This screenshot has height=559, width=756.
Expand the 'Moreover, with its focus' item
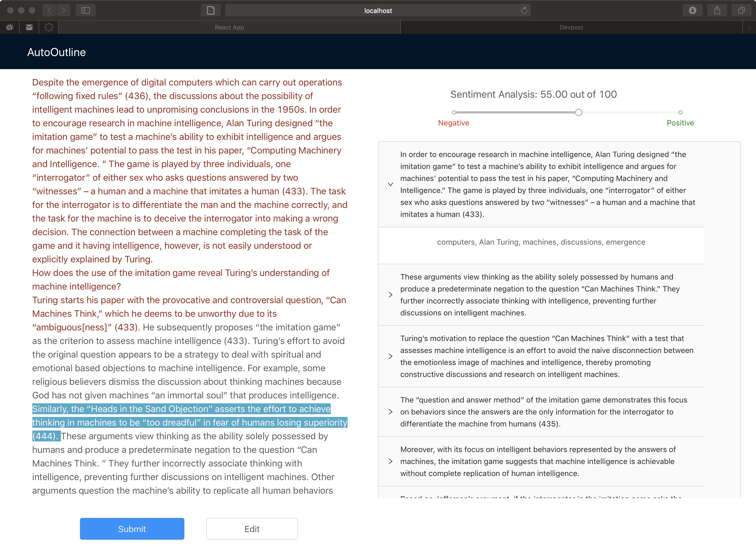coord(391,461)
